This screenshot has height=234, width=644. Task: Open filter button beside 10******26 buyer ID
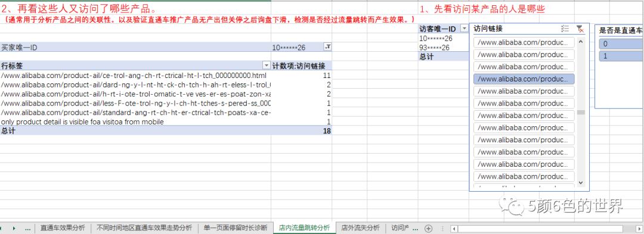(327, 47)
